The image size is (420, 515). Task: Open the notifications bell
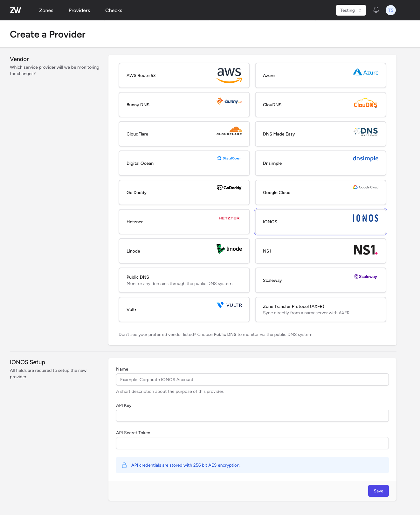click(376, 10)
